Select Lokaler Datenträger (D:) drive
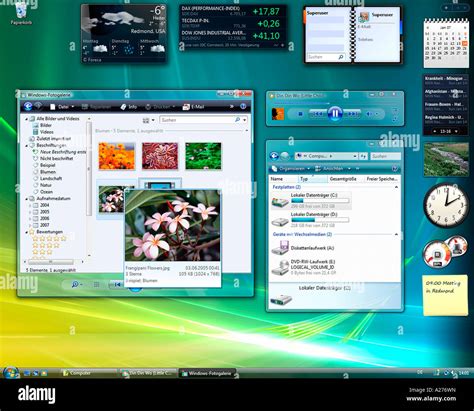Image resolution: width=474 pixels, height=411 pixels. (x=311, y=220)
